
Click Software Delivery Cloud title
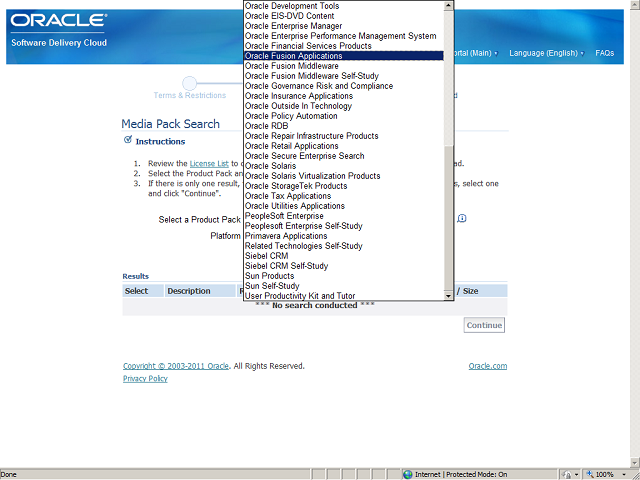tap(59, 42)
